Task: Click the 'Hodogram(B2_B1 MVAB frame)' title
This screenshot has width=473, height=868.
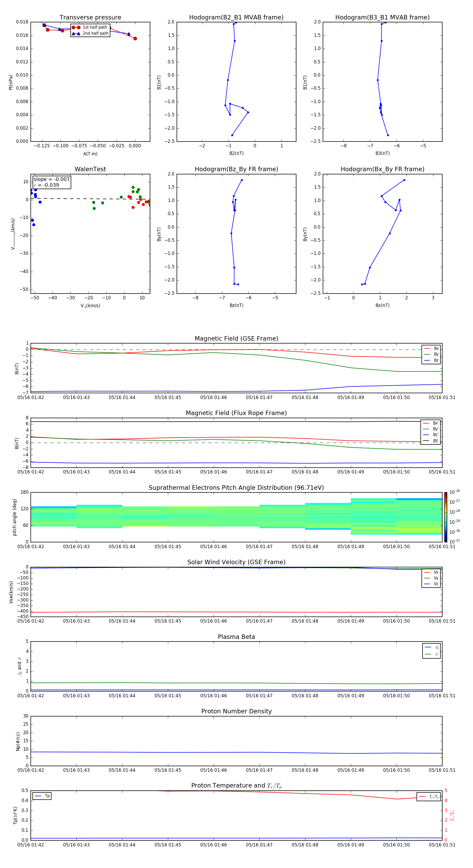Action: 236,18
